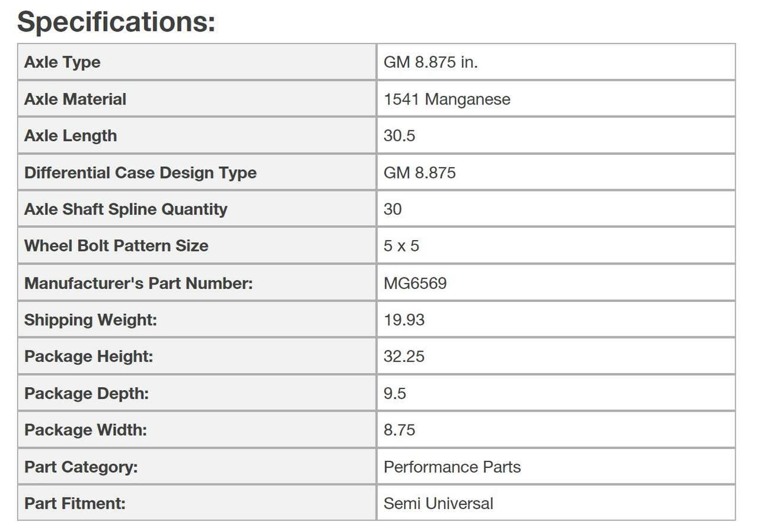Click the Axle Length value 30.5

(399, 136)
